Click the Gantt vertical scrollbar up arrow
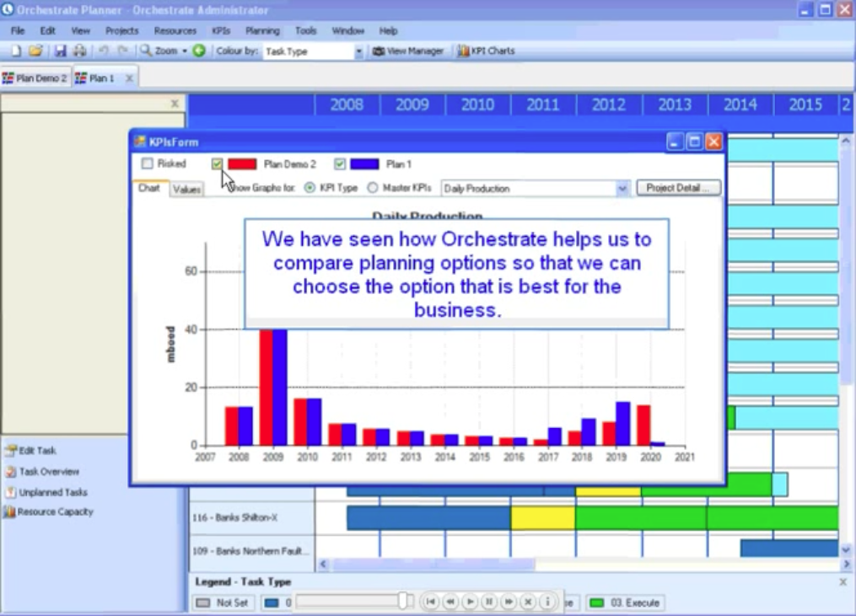This screenshot has height=616, width=856. click(846, 140)
